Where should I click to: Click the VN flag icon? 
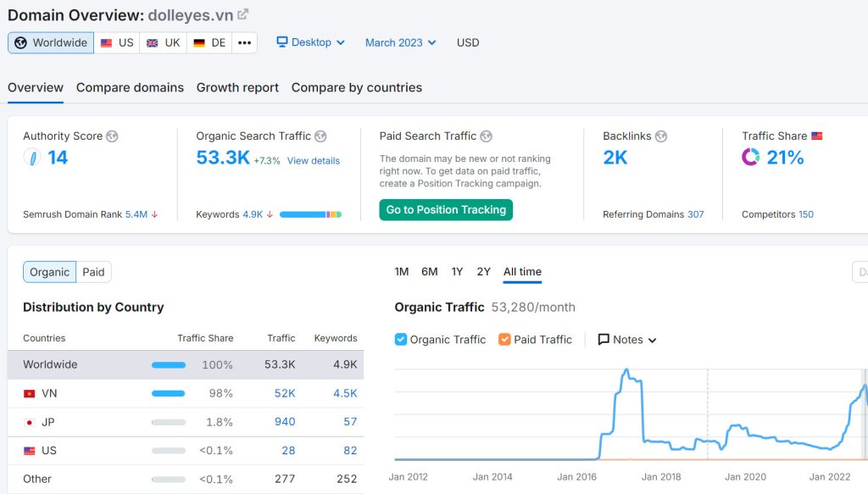point(30,394)
